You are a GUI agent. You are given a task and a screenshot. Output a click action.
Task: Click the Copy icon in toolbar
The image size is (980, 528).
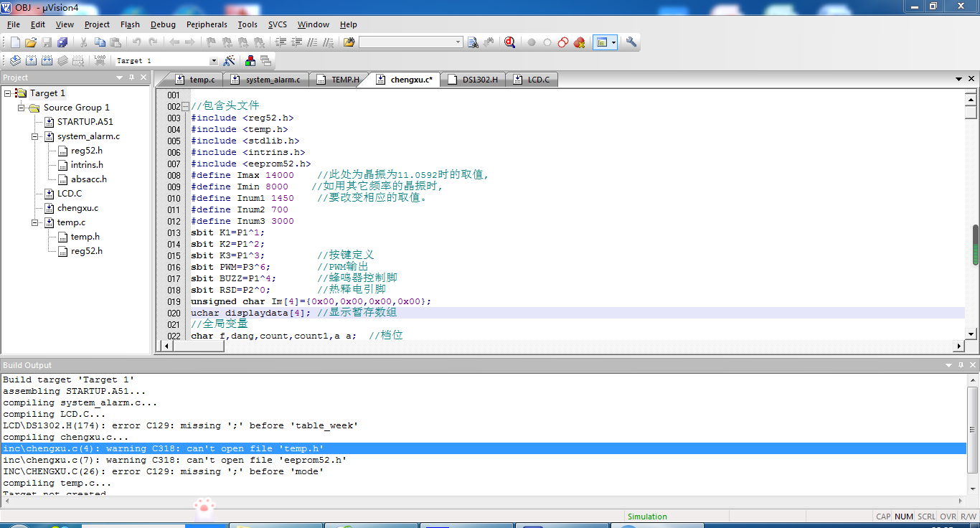coord(100,42)
